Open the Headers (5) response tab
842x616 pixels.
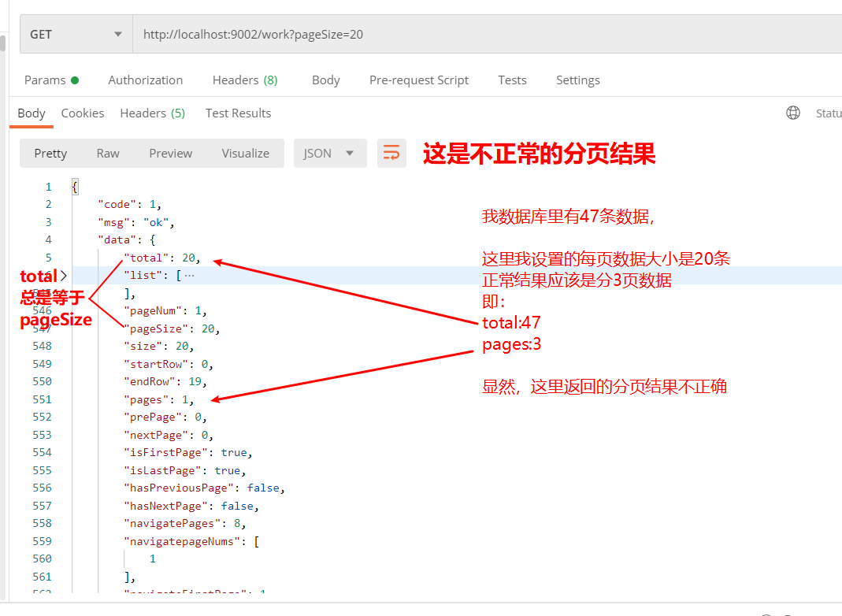(x=152, y=113)
